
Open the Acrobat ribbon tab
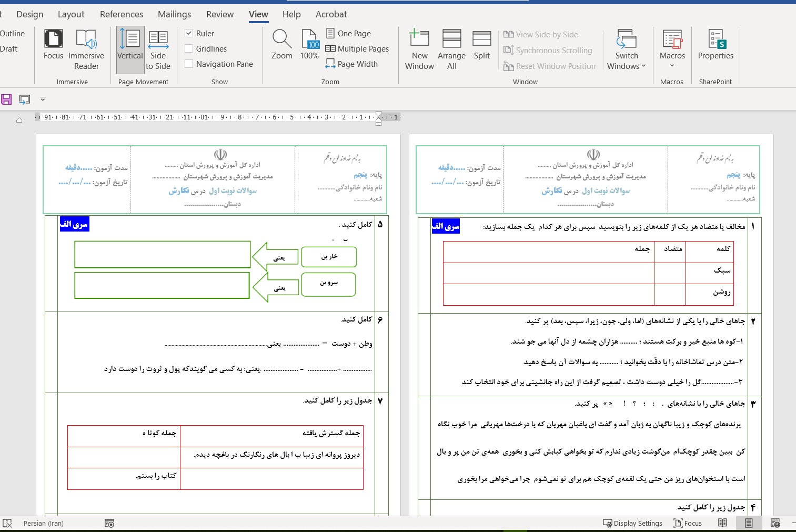331,14
